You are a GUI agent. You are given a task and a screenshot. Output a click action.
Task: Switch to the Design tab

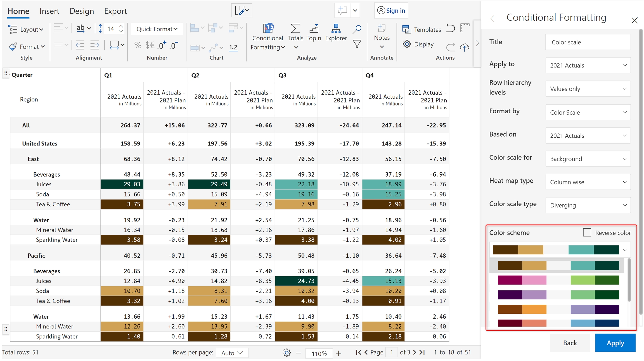coord(82,11)
